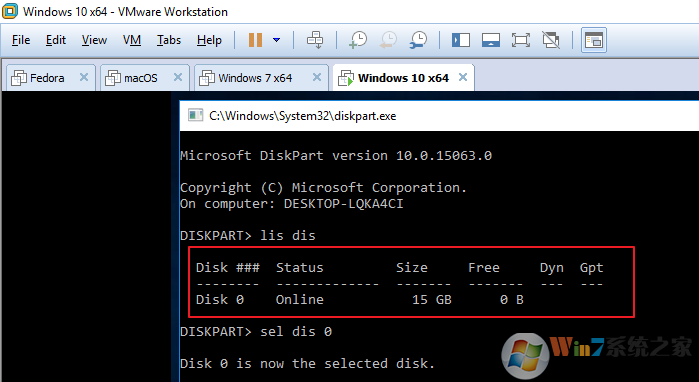This screenshot has height=382, width=699.
Task: Open the Snapshot Manager icon
Action: [x=418, y=40]
